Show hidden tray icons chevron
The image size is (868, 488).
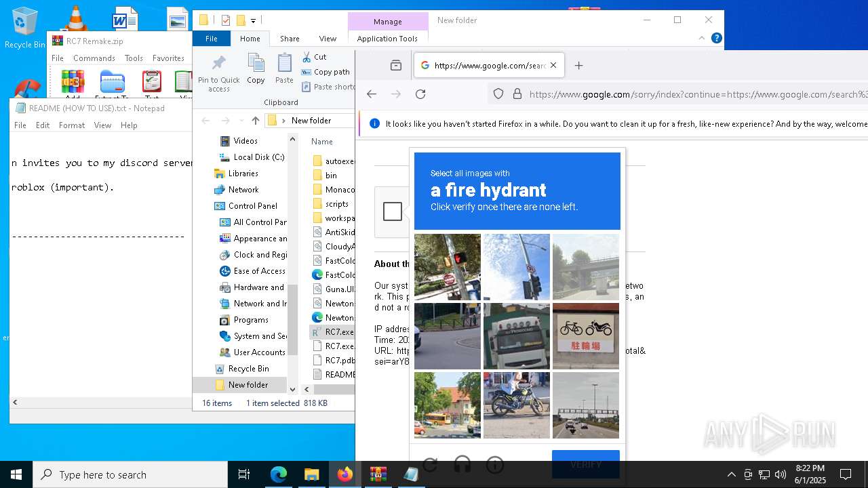pyautogui.click(x=731, y=474)
